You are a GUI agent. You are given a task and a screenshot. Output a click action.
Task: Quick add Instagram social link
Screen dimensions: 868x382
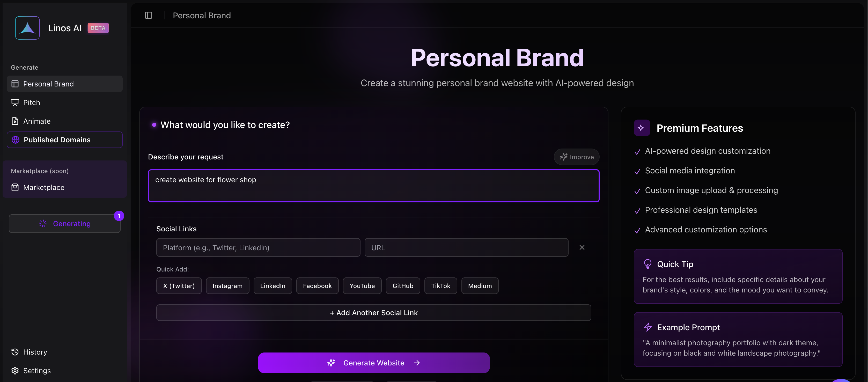227,286
